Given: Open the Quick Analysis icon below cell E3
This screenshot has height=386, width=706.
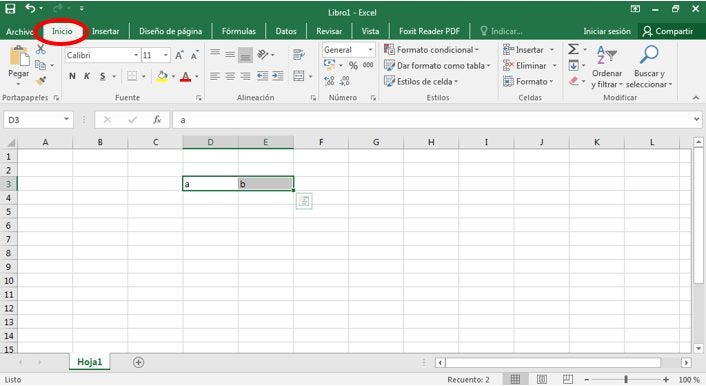Looking at the screenshot, I should (x=304, y=201).
